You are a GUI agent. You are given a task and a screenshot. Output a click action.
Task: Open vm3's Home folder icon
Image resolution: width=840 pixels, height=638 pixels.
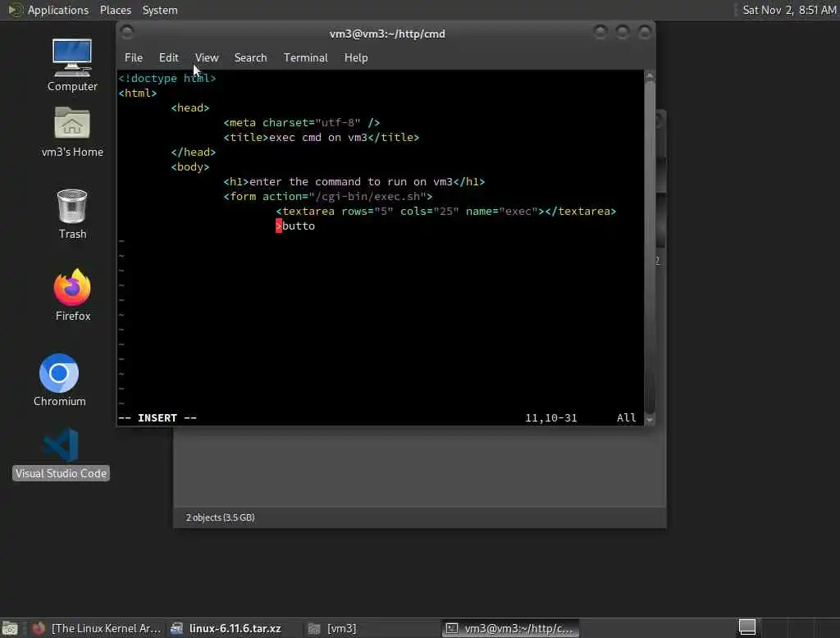click(x=72, y=132)
